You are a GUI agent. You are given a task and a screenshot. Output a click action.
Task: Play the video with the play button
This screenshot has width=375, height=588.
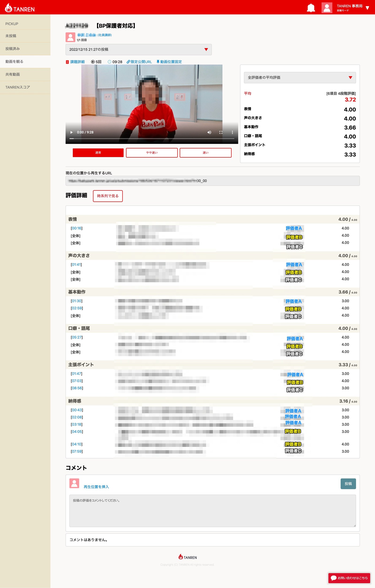point(71,132)
